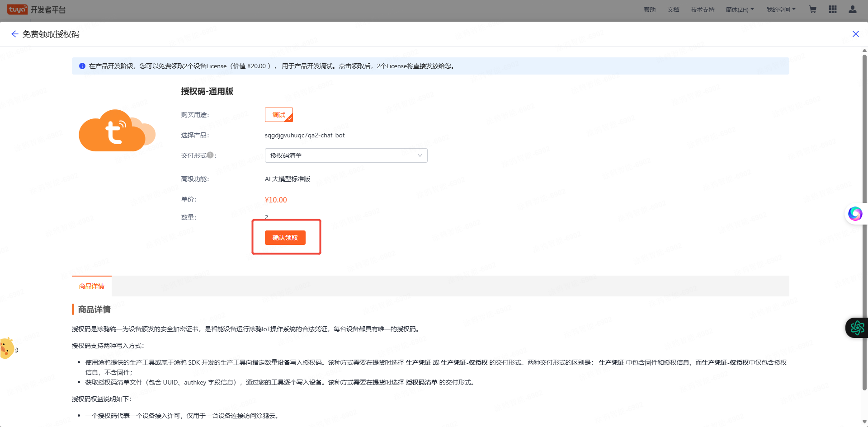Go back with the left arrow icon
Viewport: 868px width, 427px height.
point(14,34)
